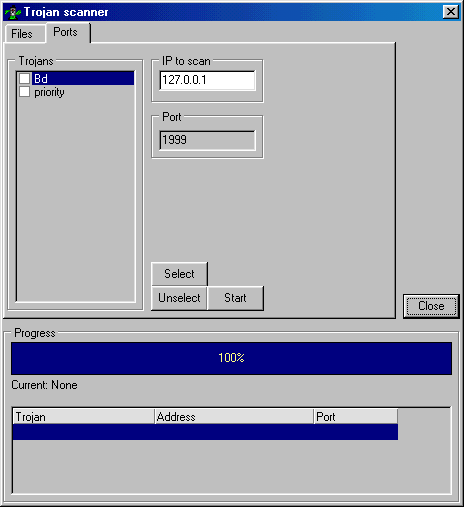
Task: Click the 100% progress bar
Action: click(231, 358)
